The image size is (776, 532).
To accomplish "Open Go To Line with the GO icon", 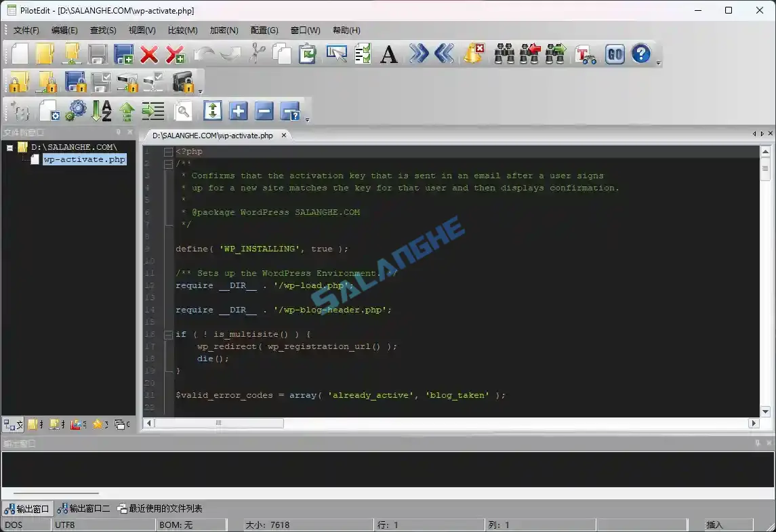I will [x=615, y=54].
